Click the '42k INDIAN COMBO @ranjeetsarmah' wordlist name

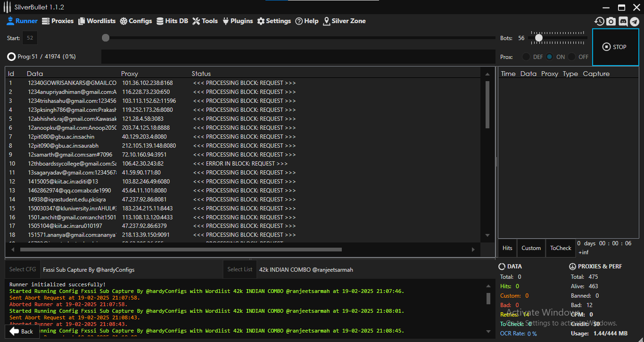(x=306, y=270)
